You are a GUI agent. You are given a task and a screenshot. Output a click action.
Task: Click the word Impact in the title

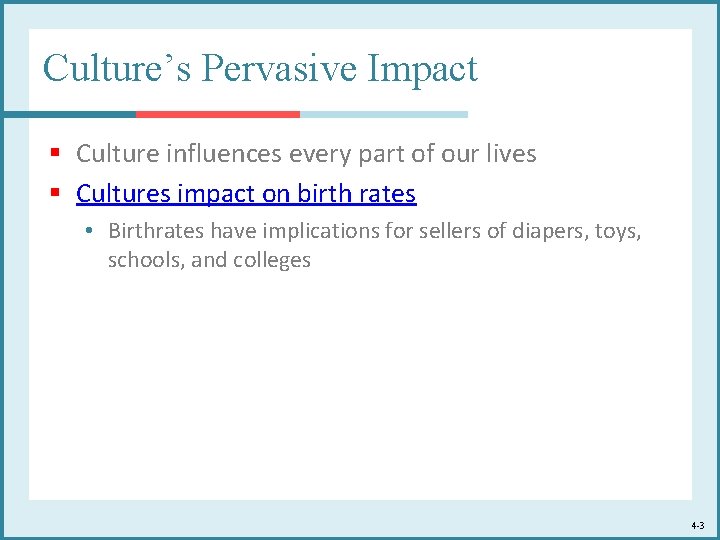(x=424, y=69)
